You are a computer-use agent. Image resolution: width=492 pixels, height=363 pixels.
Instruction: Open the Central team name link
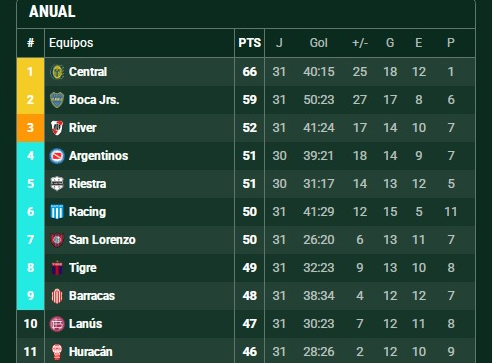coord(88,72)
